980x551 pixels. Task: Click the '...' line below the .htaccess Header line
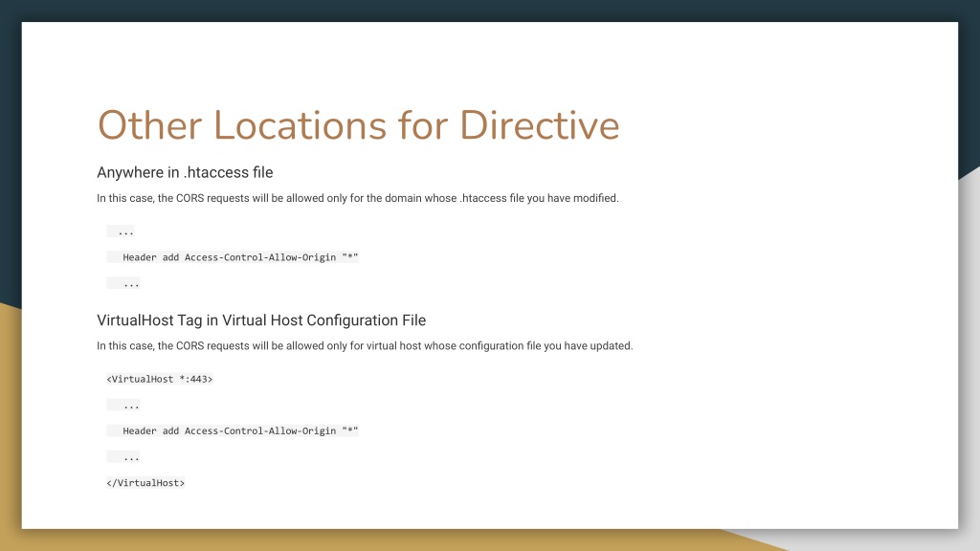123,283
